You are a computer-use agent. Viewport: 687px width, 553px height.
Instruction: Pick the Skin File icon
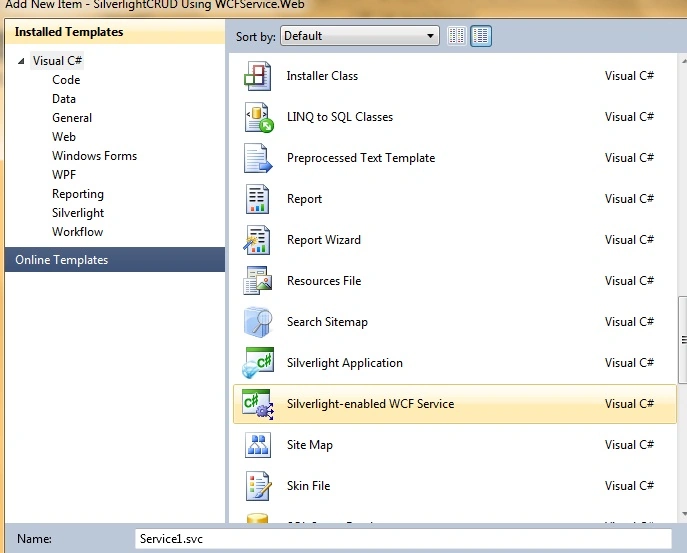[x=259, y=486]
